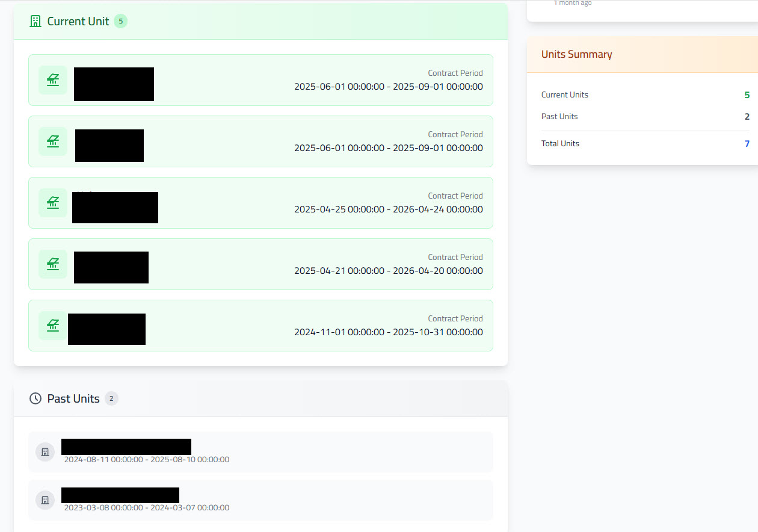Click the Past Units count badge showing 2
This screenshot has width=758, height=532.
(x=111, y=398)
